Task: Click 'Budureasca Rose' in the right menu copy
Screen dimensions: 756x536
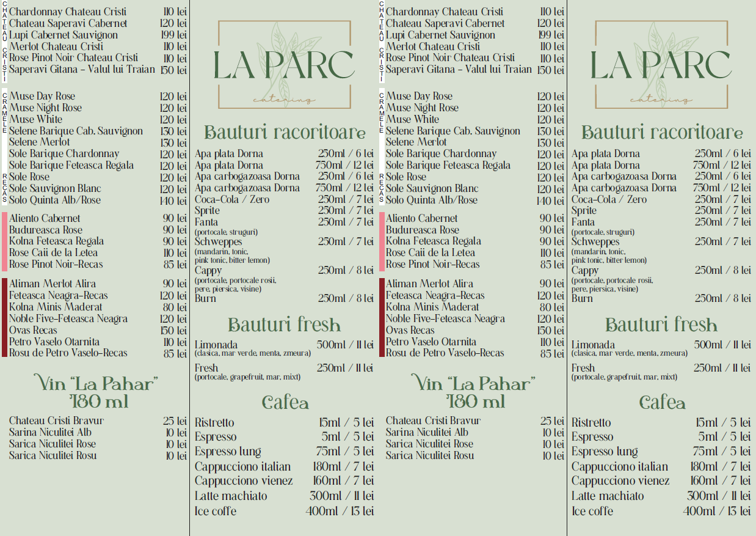Action: [423, 230]
